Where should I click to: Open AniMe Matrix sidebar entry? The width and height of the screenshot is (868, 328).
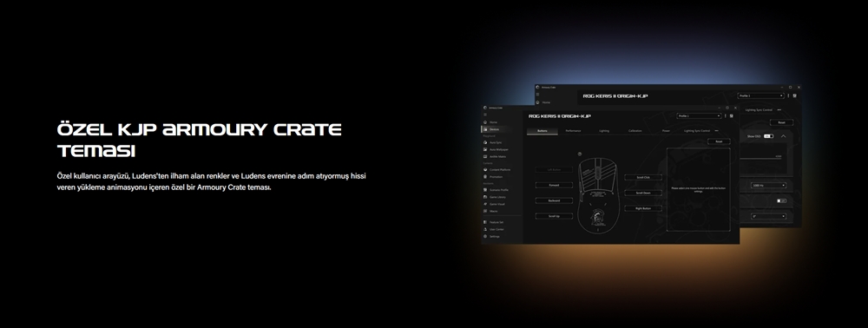495,156
